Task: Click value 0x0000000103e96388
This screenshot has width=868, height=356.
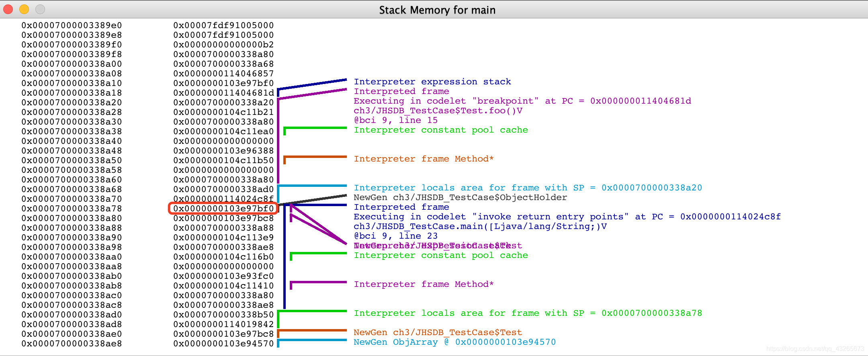Action: click(x=223, y=151)
